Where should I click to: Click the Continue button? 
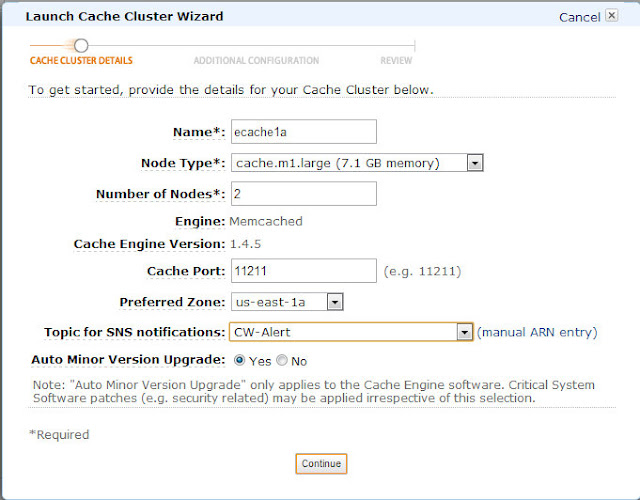[321, 464]
